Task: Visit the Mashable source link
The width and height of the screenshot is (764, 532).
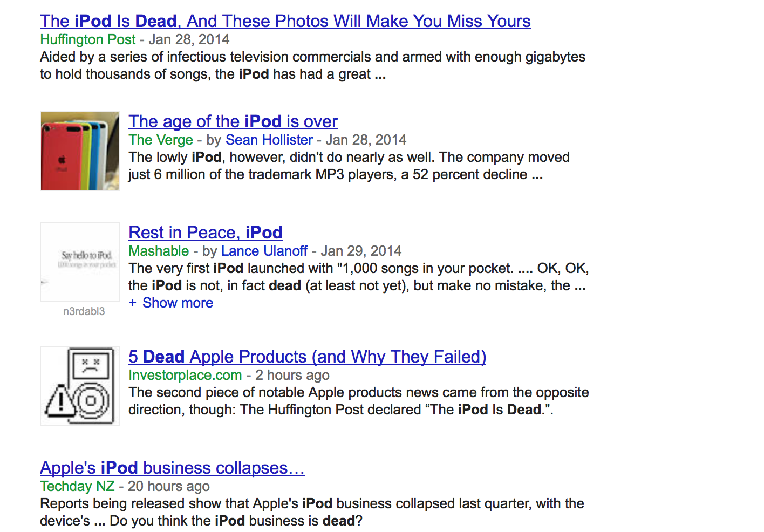Action: point(159,251)
